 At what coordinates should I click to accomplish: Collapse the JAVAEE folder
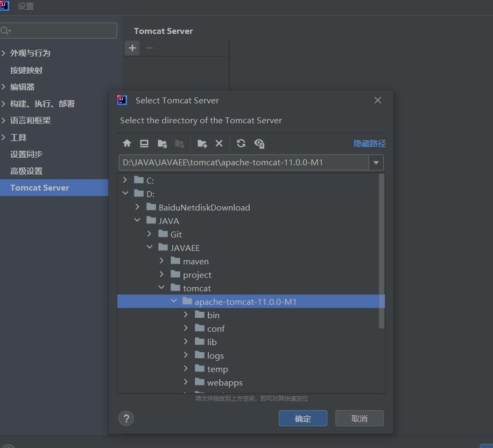click(149, 247)
